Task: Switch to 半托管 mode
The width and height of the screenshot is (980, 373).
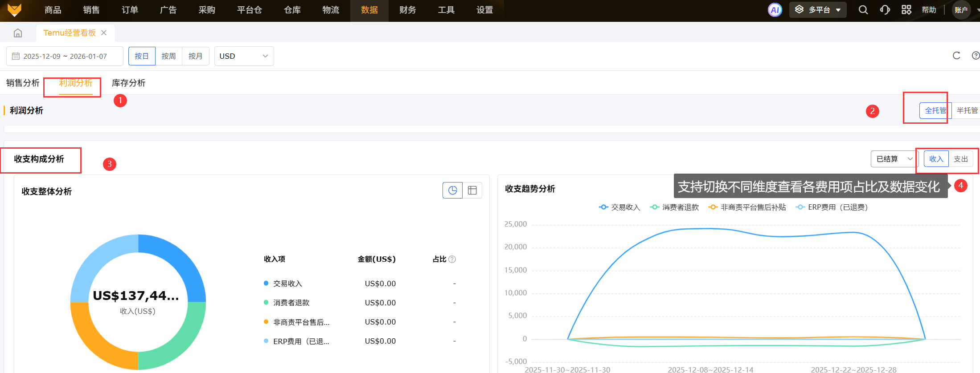Action: point(966,110)
